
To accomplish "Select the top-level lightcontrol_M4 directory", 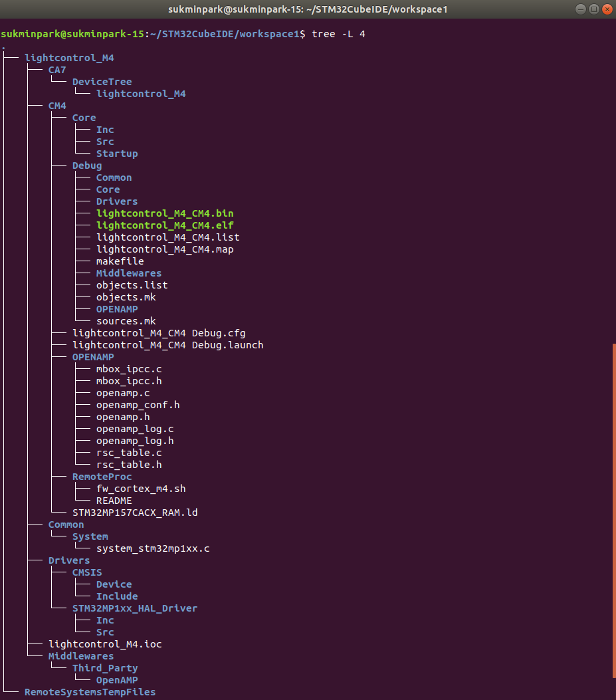I will (x=69, y=58).
